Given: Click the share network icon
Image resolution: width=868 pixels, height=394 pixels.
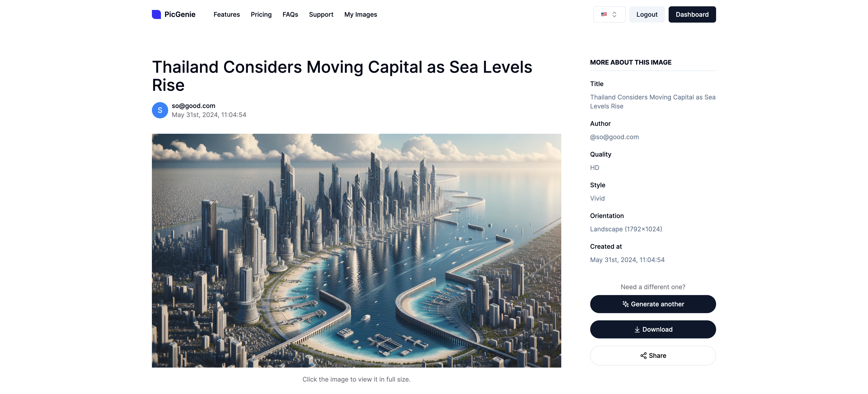Looking at the screenshot, I should [643, 356].
